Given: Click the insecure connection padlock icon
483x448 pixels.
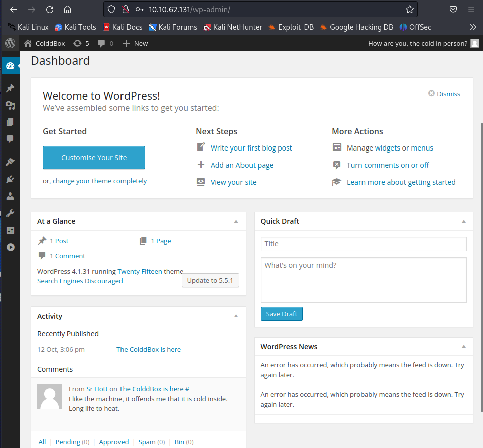Looking at the screenshot, I should click(125, 9).
